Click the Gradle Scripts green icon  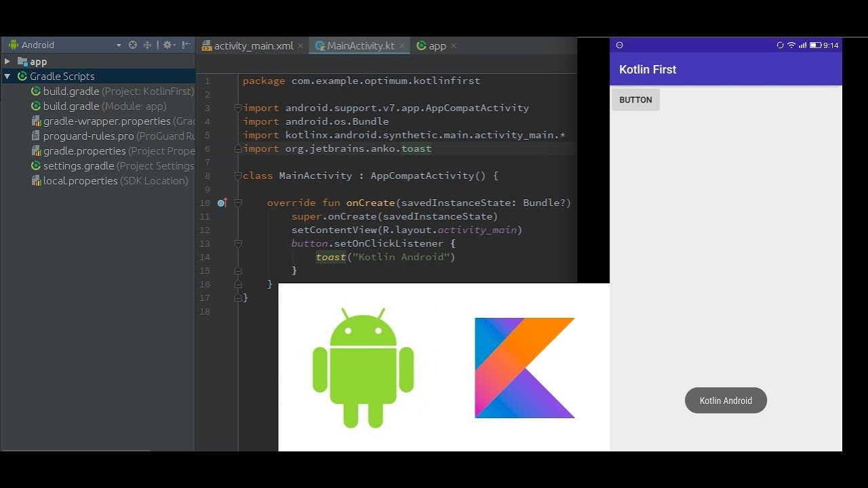(22, 77)
